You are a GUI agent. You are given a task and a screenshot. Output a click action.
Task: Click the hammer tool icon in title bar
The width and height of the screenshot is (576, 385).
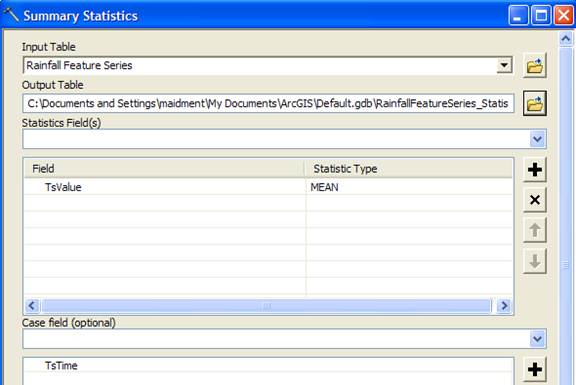coord(11,15)
